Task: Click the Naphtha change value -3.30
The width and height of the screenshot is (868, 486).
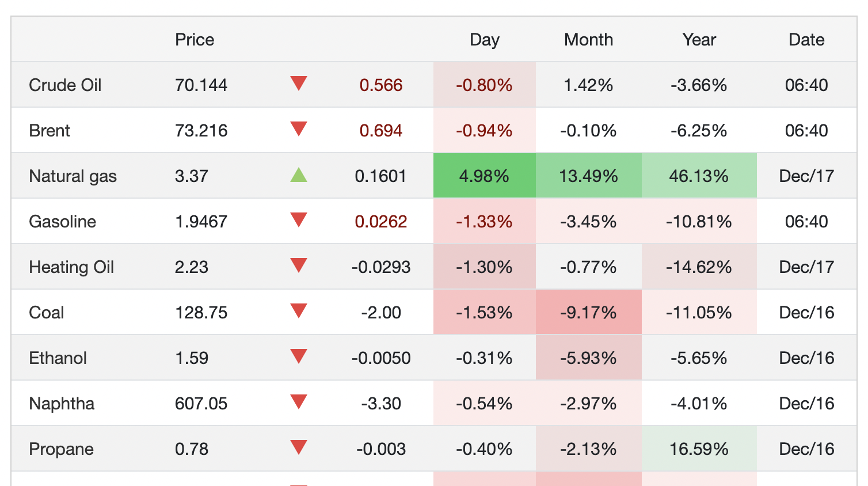Action: (x=381, y=404)
